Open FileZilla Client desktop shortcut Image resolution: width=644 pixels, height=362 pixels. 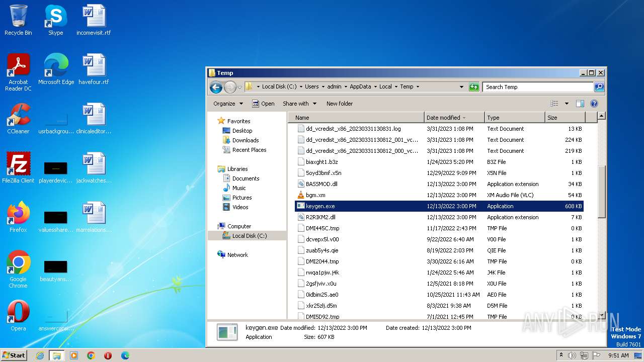pyautogui.click(x=18, y=167)
